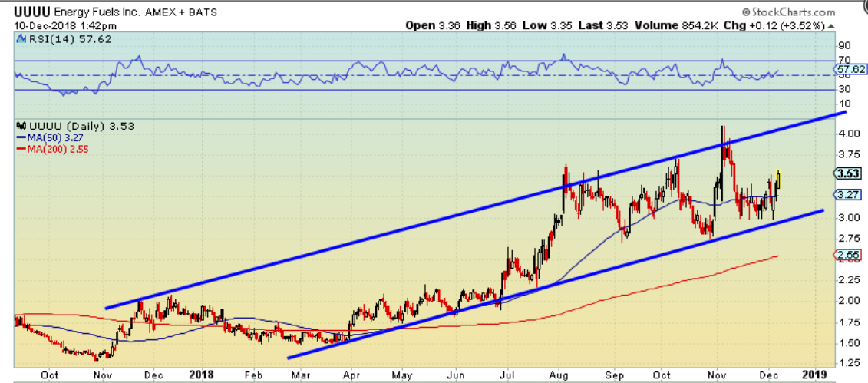
Task: Click the Jun label on the date axis
Action: pos(455,374)
